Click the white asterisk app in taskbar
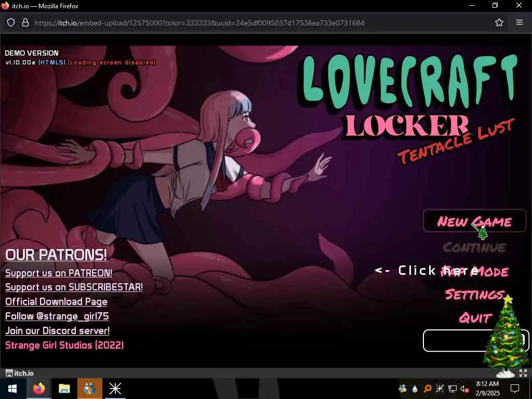 (115, 389)
